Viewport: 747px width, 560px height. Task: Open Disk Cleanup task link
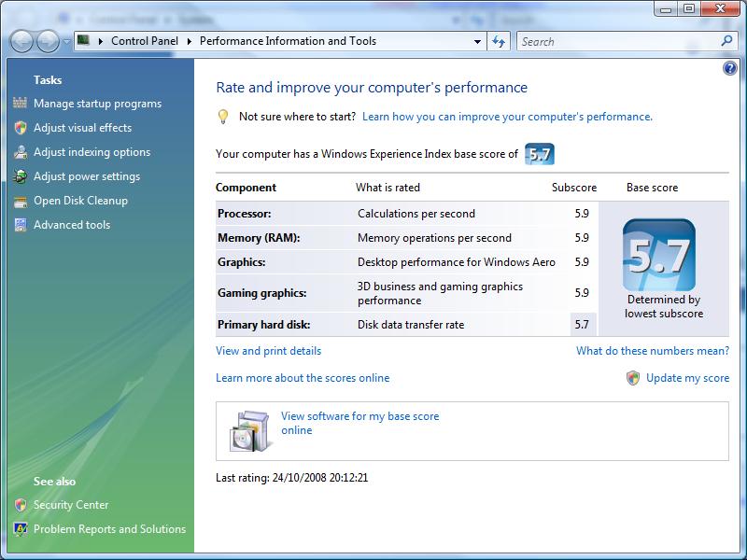[80, 201]
